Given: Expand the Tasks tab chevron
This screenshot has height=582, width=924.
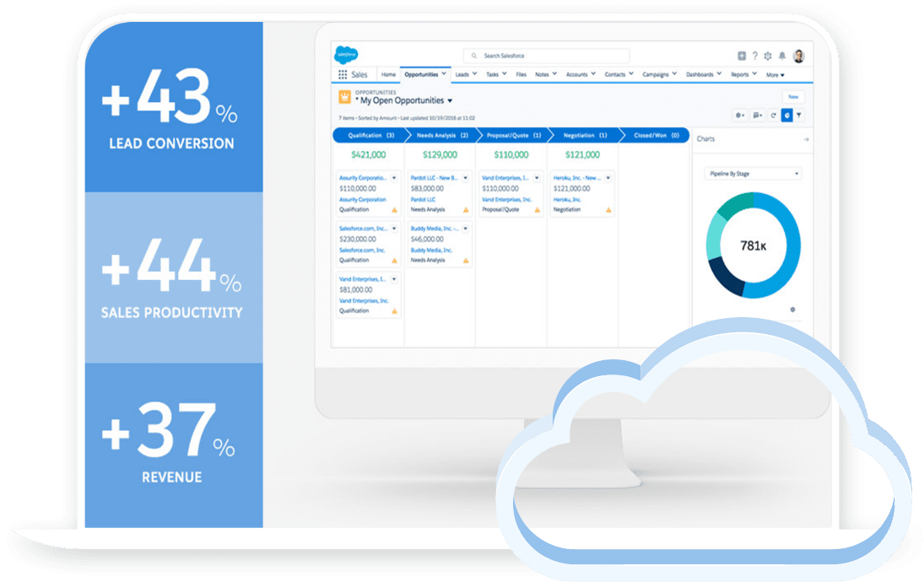Looking at the screenshot, I should pos(505,74).
